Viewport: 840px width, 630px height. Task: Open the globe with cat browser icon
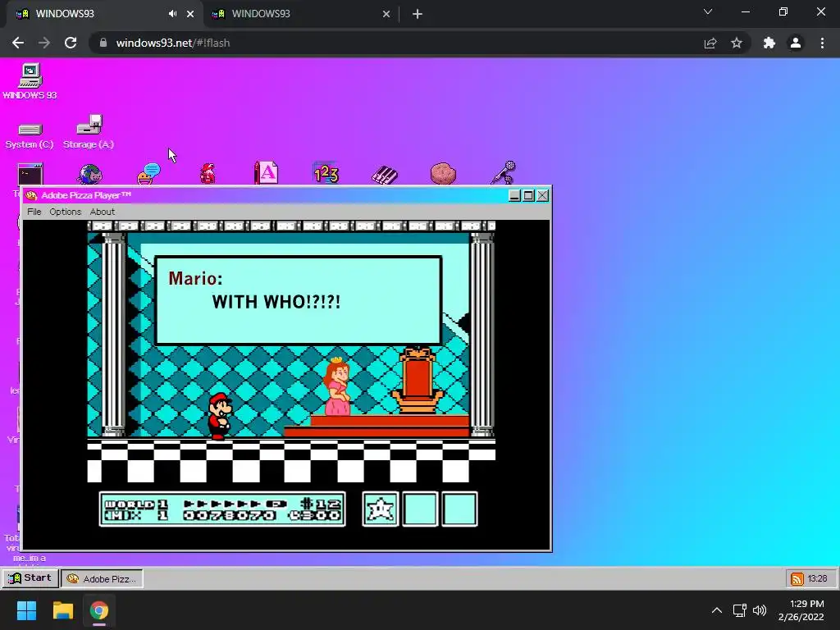point(89,175)
